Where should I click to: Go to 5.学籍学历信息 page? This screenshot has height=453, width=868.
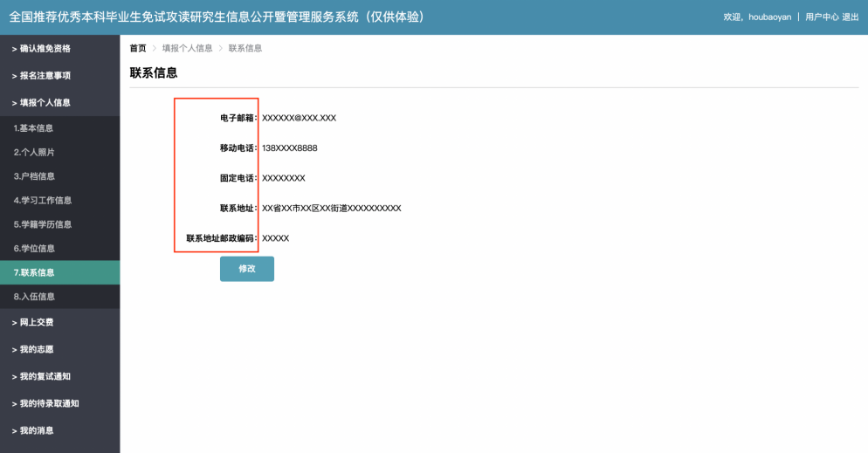(x=59, y=224)
